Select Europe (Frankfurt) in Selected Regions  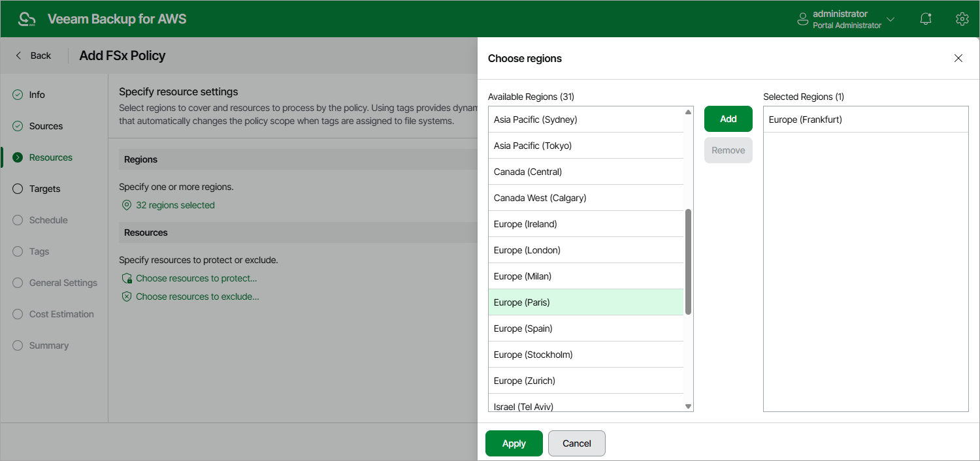[x=866, y=119]
